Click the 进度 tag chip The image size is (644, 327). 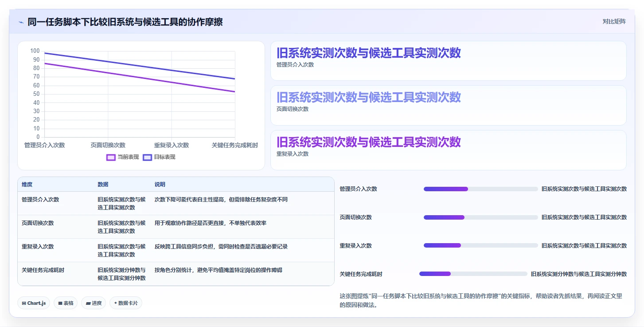pos(94,303)
